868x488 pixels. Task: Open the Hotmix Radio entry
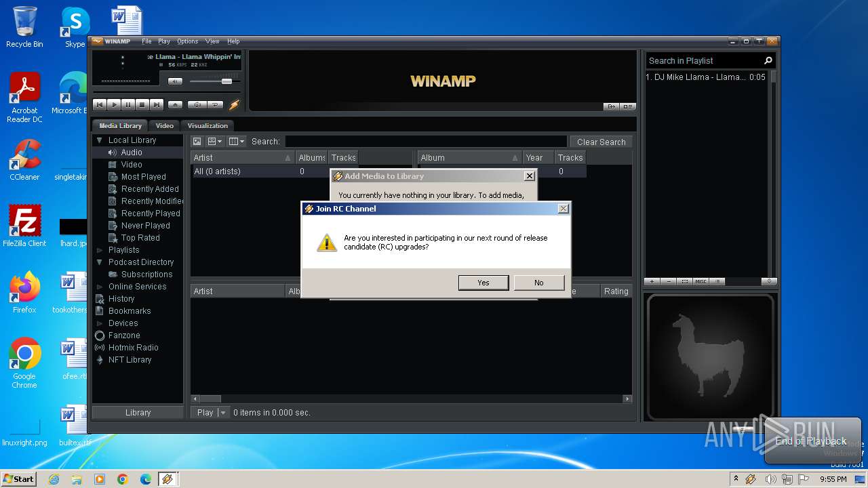(133, 348)
